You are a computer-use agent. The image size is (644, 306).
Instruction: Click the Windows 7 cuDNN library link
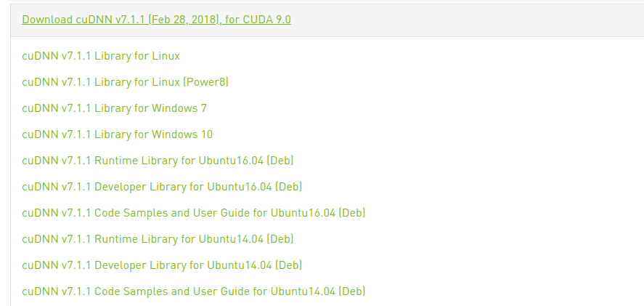[114, 108]
